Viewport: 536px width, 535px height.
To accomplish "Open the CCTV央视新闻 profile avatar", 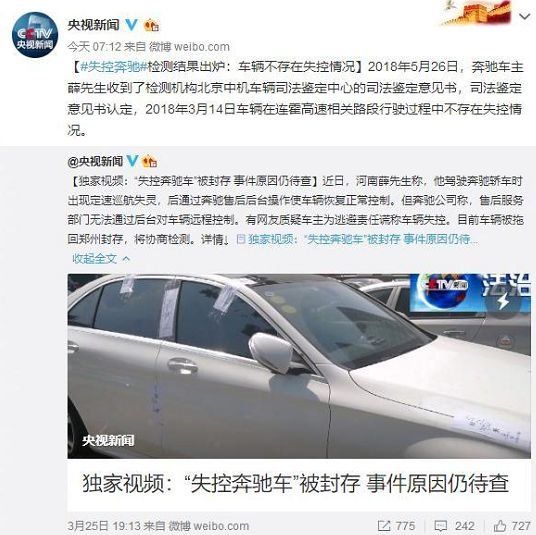I will click(x=35, y=35).
